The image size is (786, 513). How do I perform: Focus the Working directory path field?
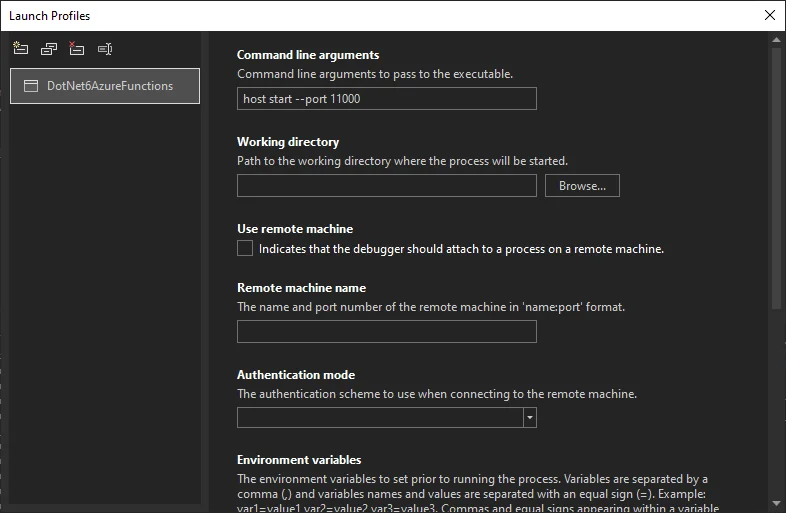point(386,186)
